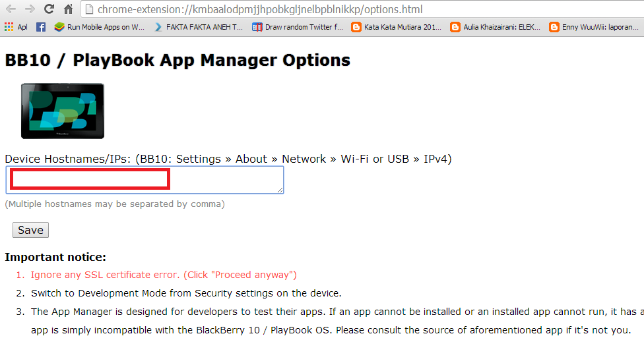Go to the home page icon
Screen dimensions: 644x338
(x=68, y=9)
